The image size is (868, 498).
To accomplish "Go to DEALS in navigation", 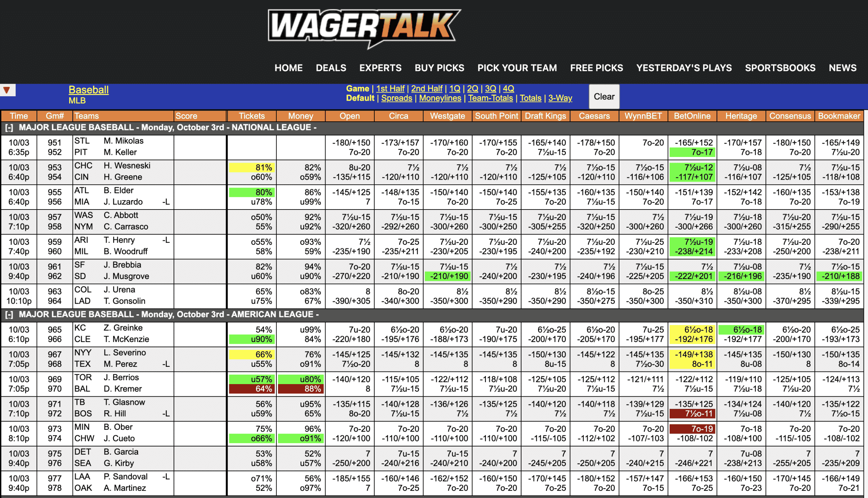I will pos(331,68).
